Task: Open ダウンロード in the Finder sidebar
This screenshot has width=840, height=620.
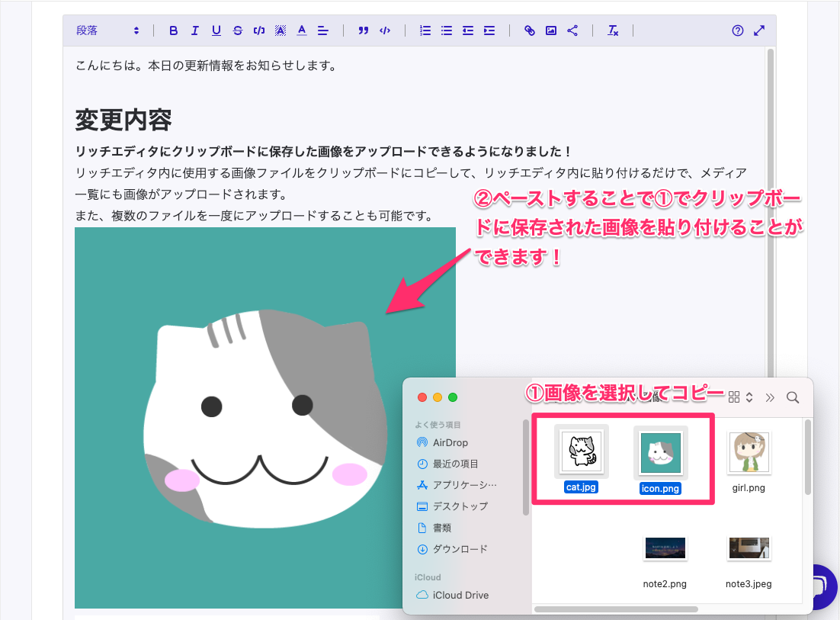Action: (x=460, y=549)
